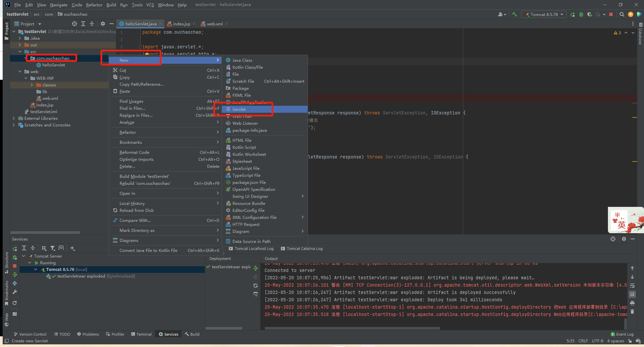The width and height of the screenshot is (644, 347).
Task: Open Project panel settings gear
Action: click(x=103, y=24)
